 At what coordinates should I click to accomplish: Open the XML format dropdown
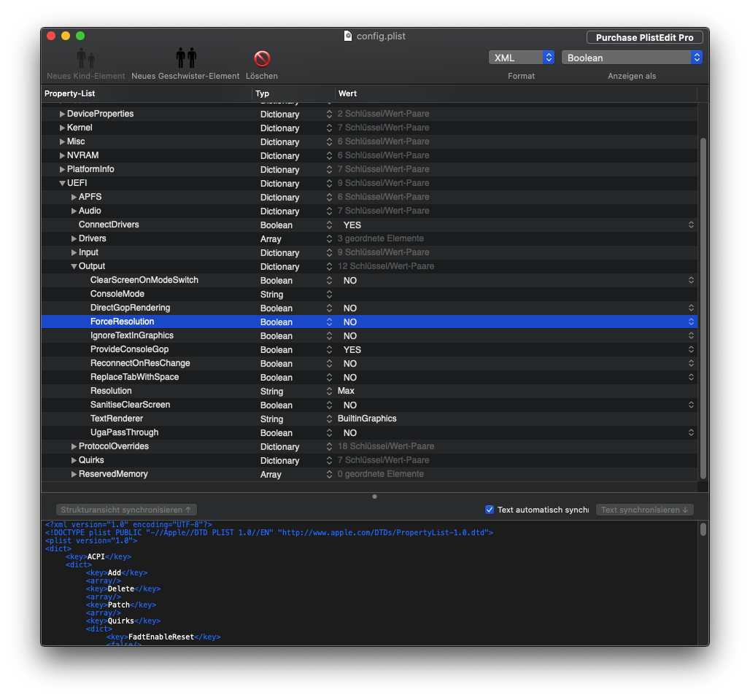521,58
